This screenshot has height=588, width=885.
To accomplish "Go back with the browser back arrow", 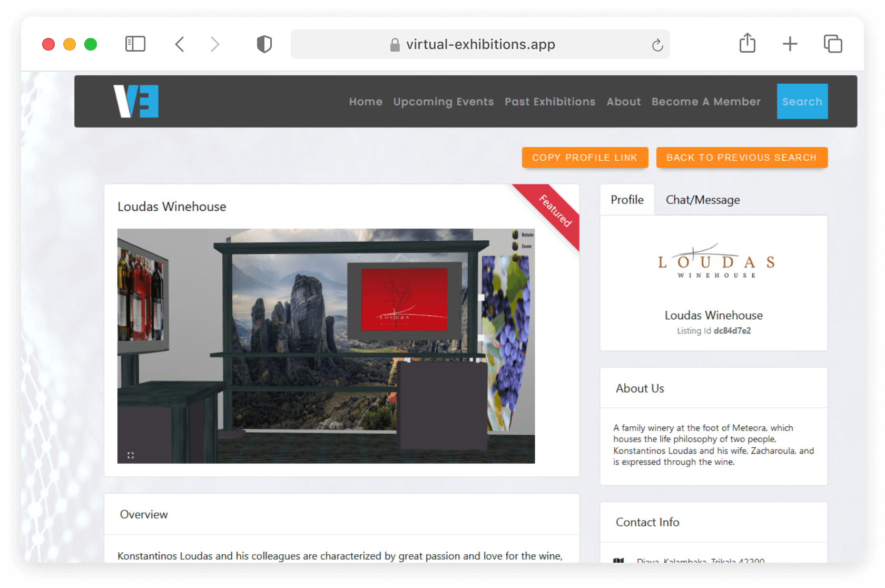I will 180,44.
